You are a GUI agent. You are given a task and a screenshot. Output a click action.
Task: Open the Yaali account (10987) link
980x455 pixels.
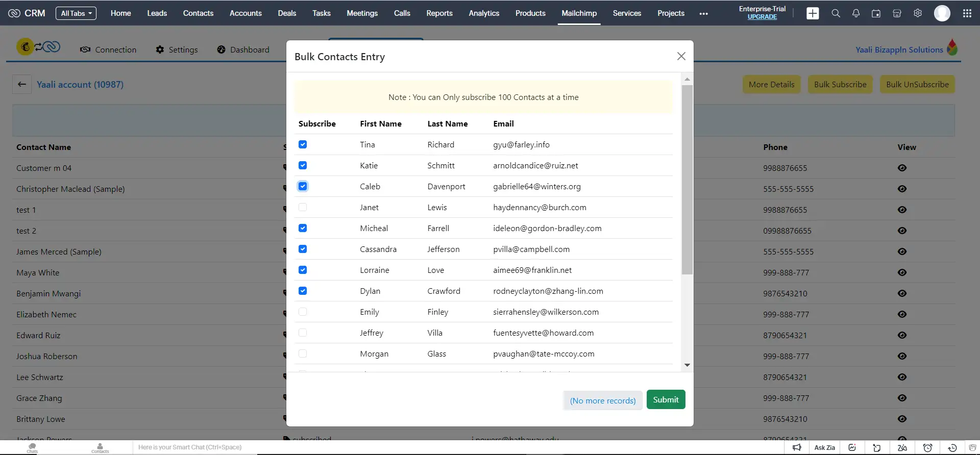tap(80, 84)
